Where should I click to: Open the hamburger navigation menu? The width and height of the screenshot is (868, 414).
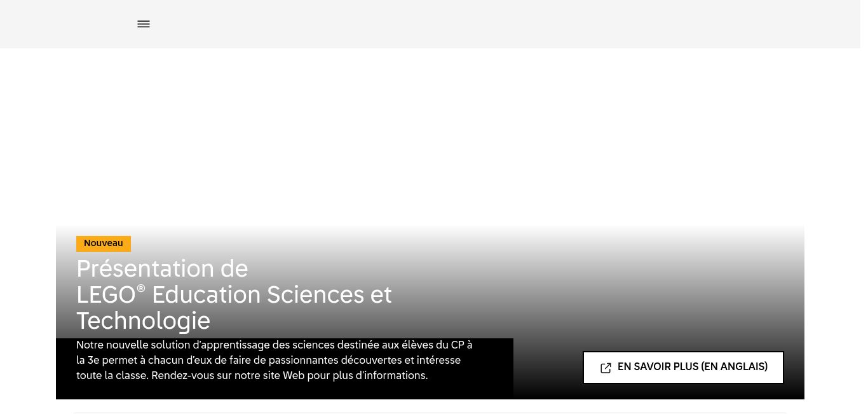pyautogui.click(x=144, y=24)
